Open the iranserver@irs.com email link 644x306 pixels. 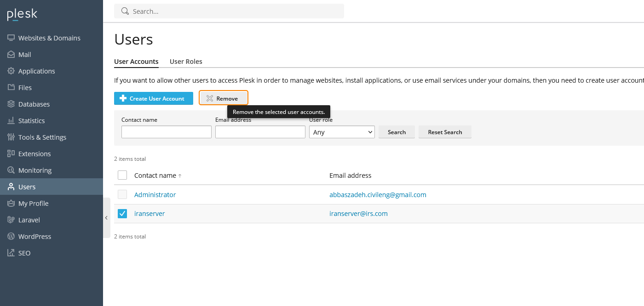pyautogui.click(x=358, y=214)
